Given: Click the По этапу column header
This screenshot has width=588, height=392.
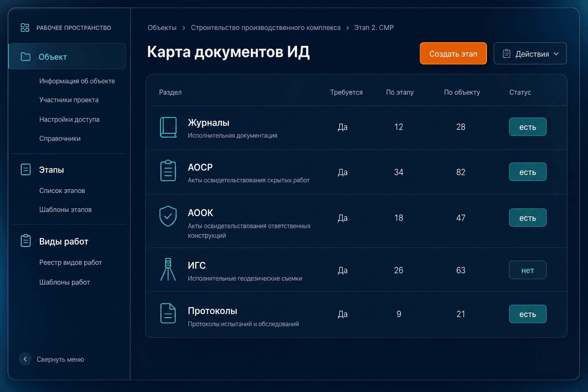Looking at the screenshot, I should [400, 92].
